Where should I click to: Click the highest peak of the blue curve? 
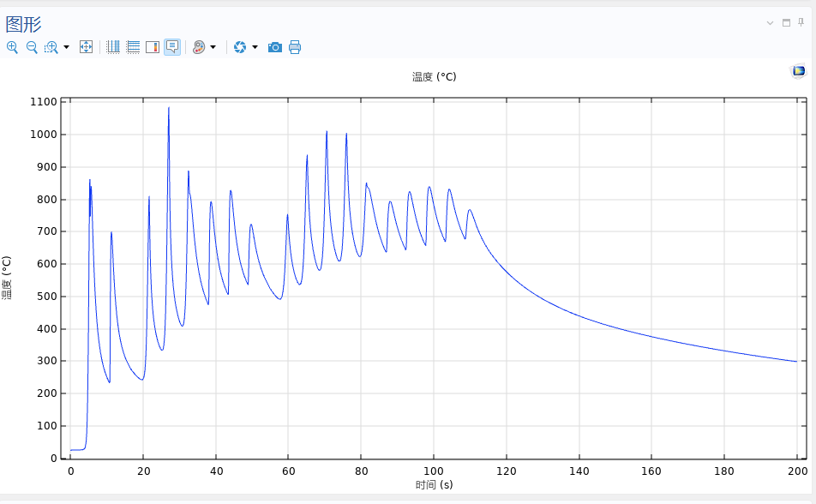point(169,108)
